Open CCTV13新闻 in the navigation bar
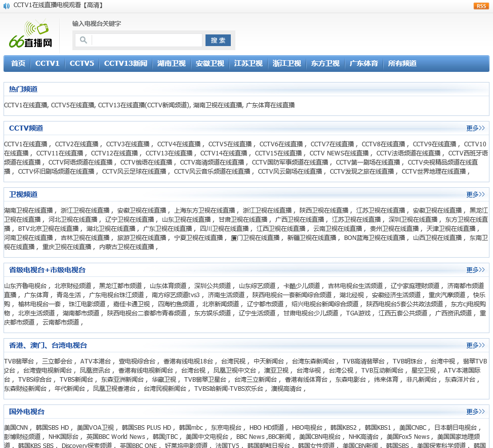The height and width of the screenshot is (448, 493). coord(126,63)
